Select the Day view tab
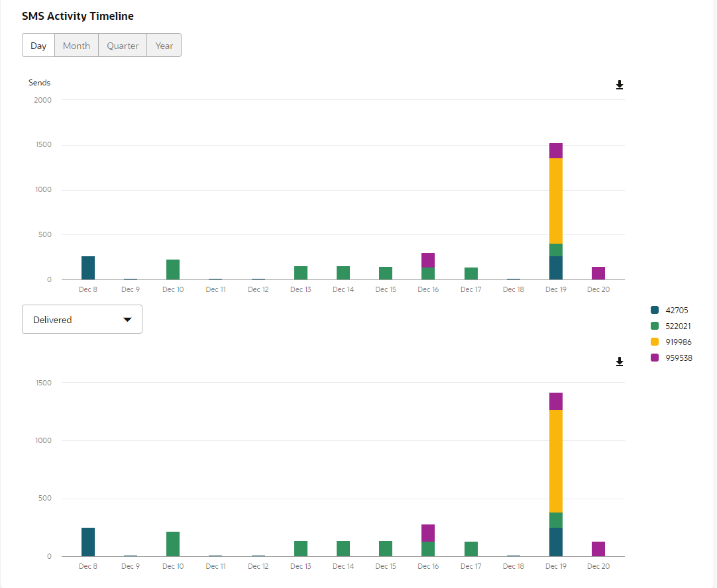Viewport: 717px width, 588px height. tap(38, 45)
